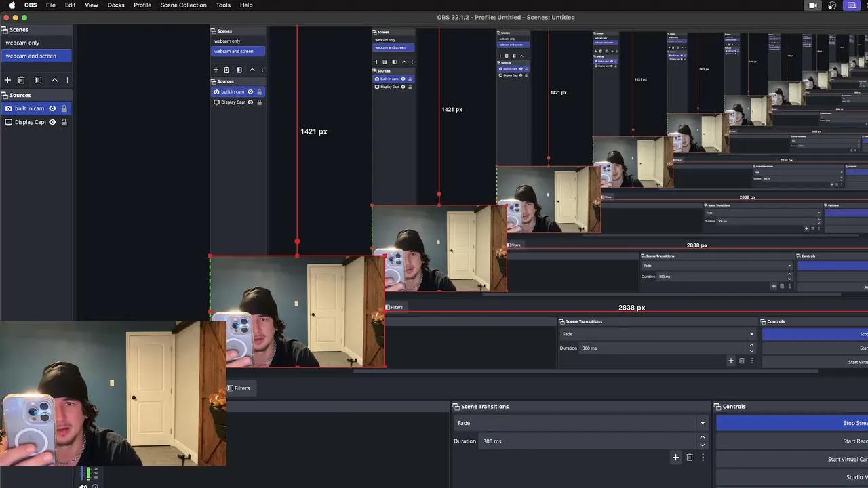868x488 pixels.
Task: Open the OBS application menu
Action: click(x=31, y=5)
